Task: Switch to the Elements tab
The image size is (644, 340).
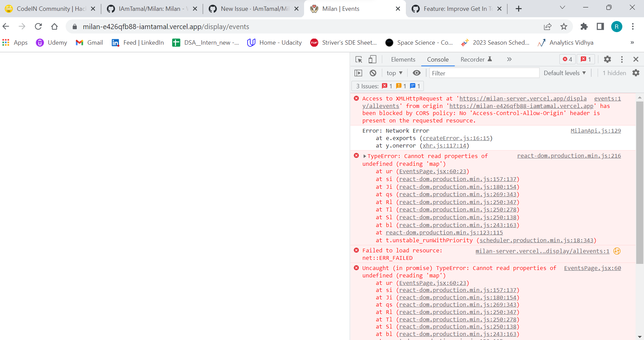Action: pyautogui.click(x=403, y=60)
